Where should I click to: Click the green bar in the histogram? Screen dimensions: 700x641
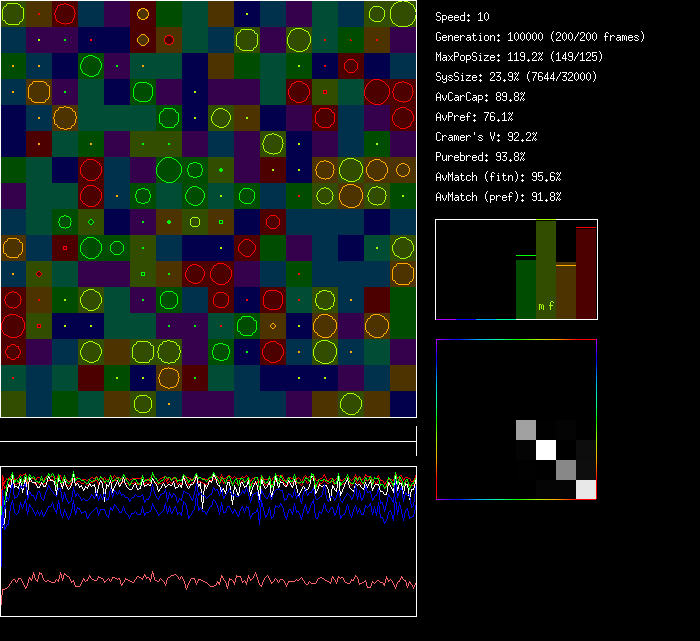coord(525,288)
